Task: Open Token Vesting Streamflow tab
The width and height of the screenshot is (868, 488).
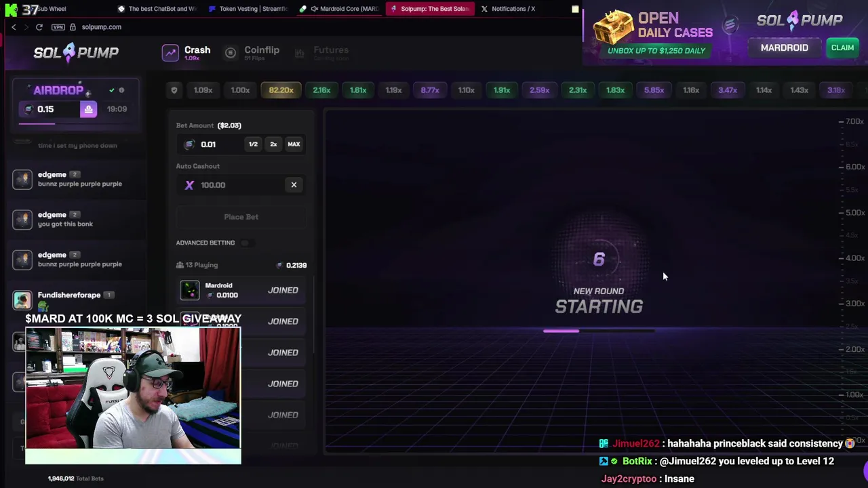Action: (x=248, y=9)
